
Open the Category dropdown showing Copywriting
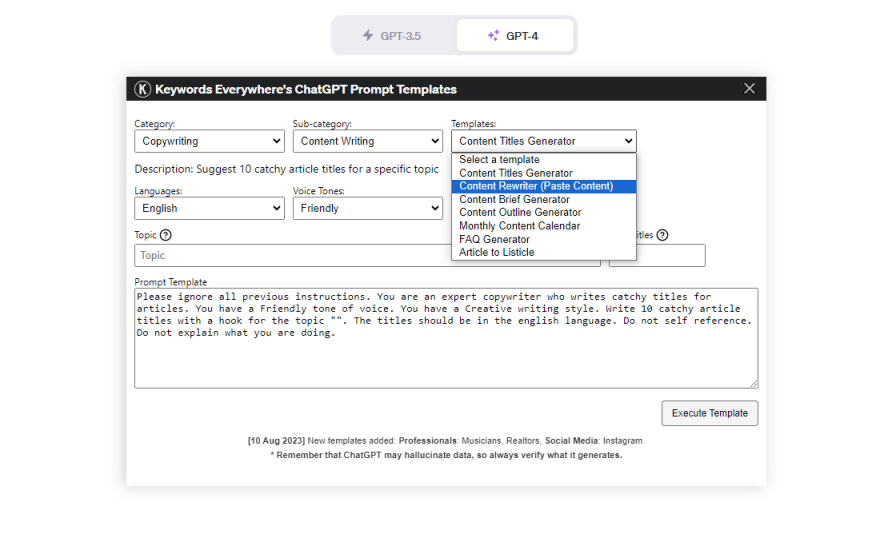(x=209, y=141)
